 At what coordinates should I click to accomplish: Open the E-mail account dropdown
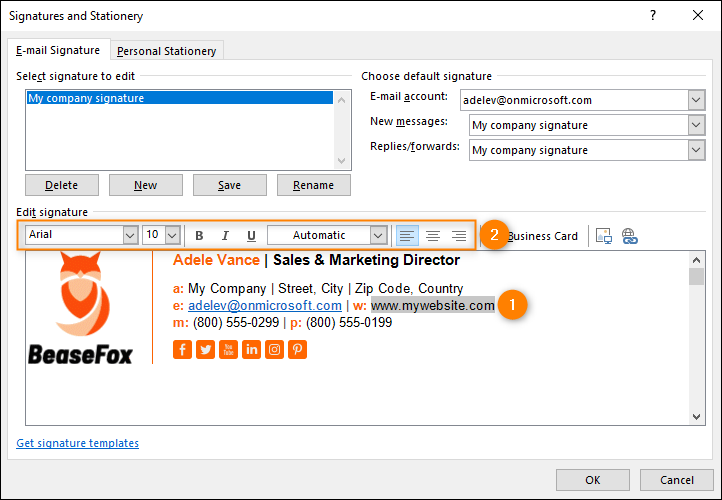(696, 100)
